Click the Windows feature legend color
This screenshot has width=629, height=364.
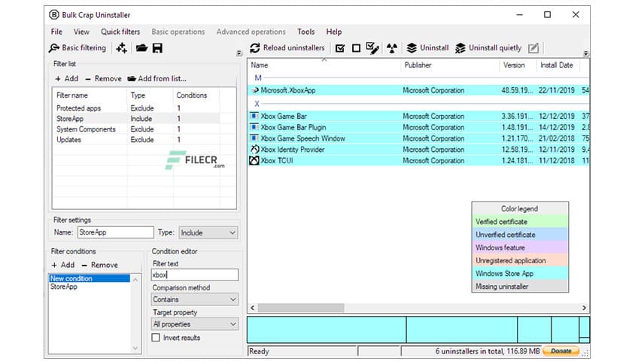click(x=520, y=247)
